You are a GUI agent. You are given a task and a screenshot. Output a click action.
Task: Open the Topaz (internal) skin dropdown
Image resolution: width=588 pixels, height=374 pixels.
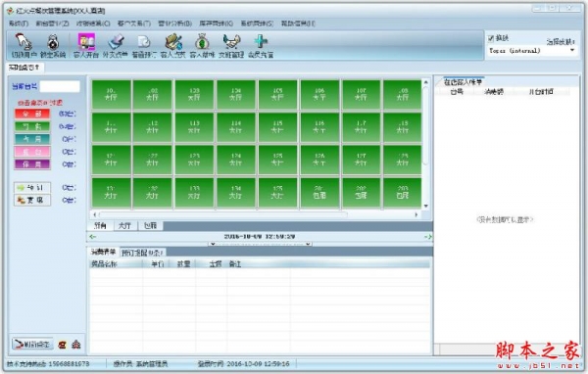(x=532, y=51)
